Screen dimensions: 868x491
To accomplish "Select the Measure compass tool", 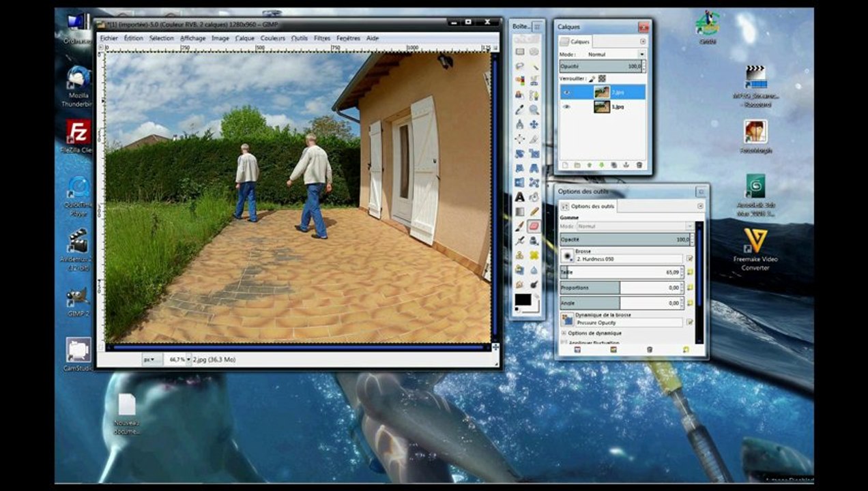I will [520, 123].
